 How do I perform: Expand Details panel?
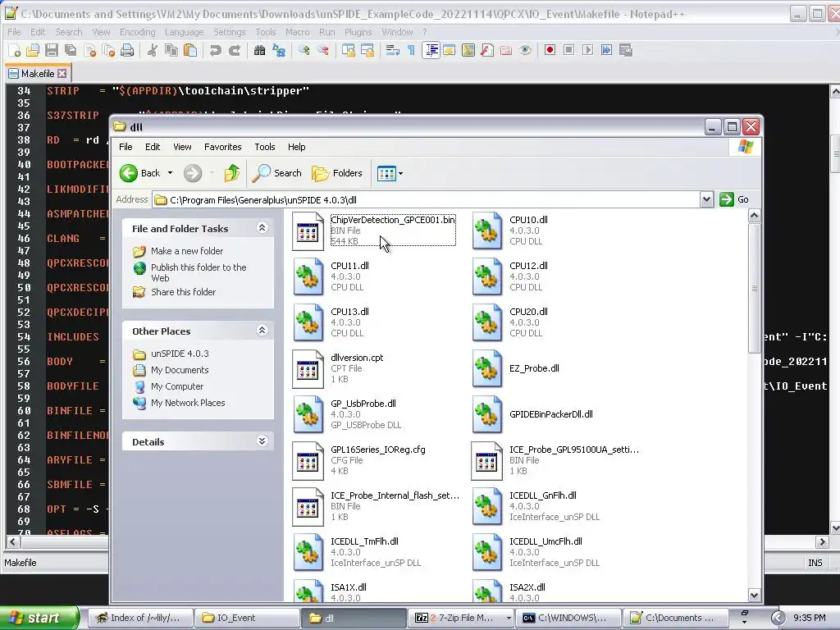(x=262, y=441)
